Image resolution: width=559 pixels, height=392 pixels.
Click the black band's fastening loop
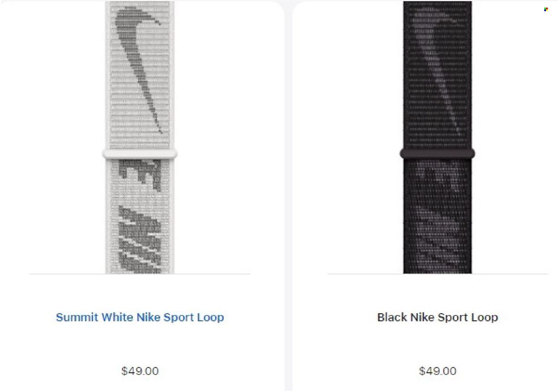tap(437, 154)
